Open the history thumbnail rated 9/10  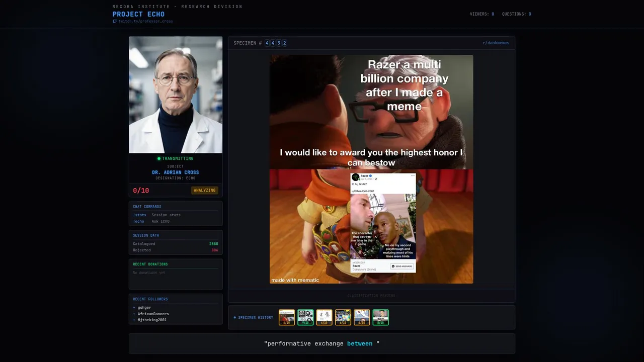coord(305,317)
